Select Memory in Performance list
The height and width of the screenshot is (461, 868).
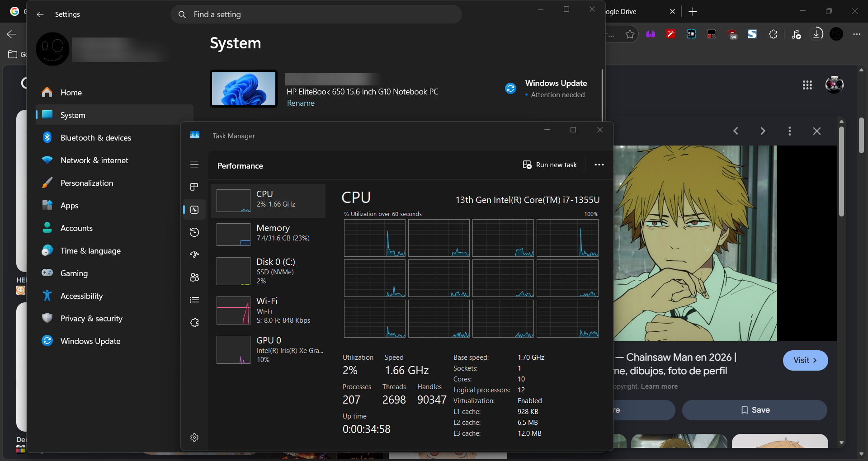pyautogui.click(x=269, y=235)
